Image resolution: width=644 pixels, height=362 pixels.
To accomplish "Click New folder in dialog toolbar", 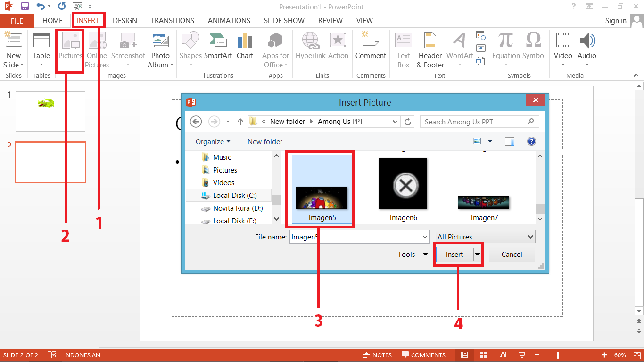I will click(x=265, y=141).
